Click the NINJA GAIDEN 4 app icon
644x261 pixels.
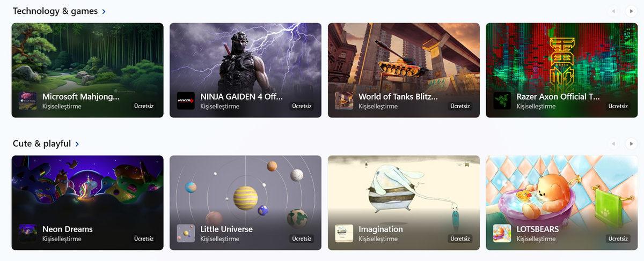click(186, 101)
